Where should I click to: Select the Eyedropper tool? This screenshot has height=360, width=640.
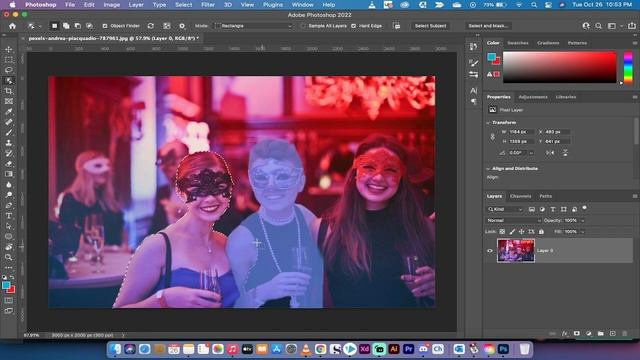click(x=9, y=111)
